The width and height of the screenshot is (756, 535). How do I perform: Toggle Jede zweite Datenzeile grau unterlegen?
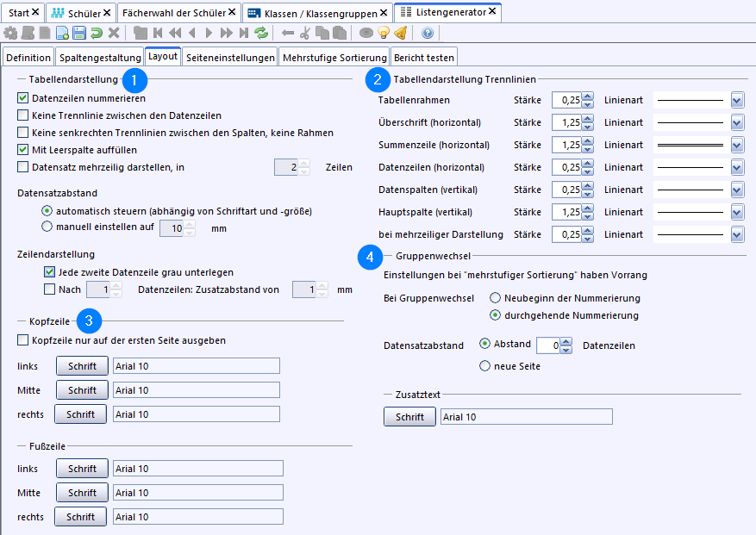49,272
